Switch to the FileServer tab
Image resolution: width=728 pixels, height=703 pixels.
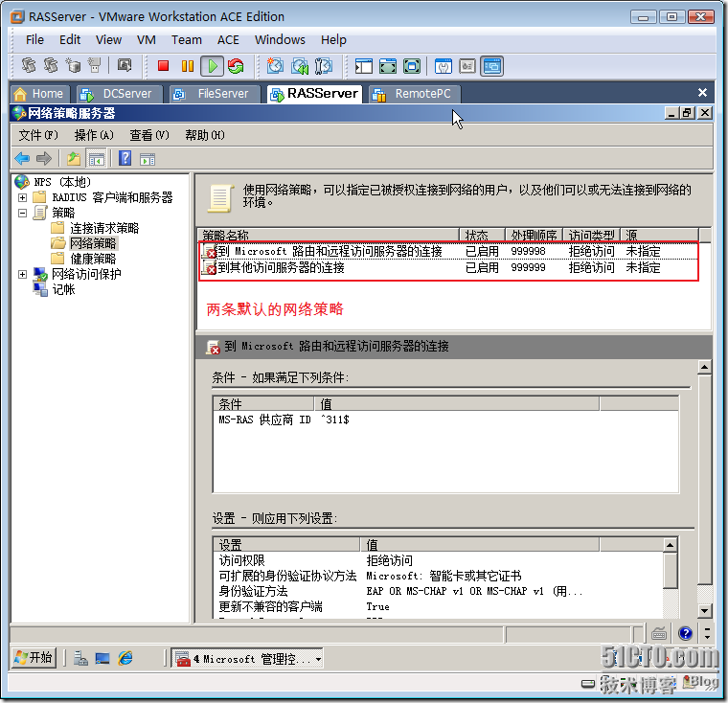(x=215, y=94)
